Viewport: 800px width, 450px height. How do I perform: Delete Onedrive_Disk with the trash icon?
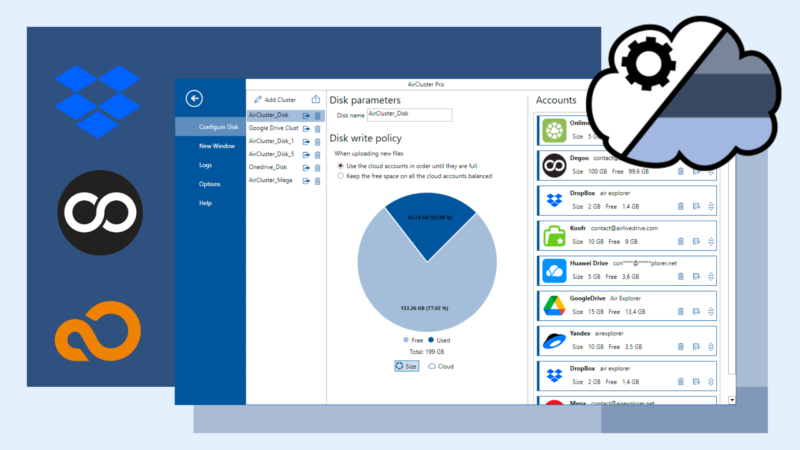[x=317, y=168]
